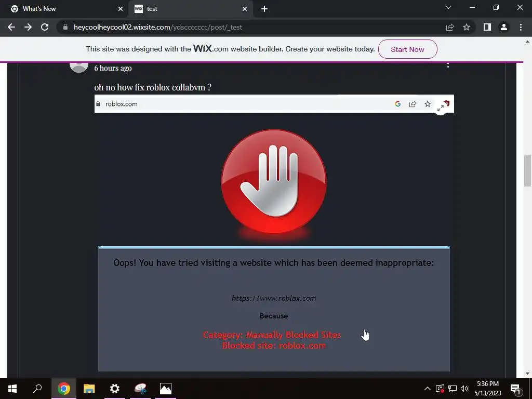Expand the image with the fullscreen icon

pyautogui.click(x=441, y=108)
